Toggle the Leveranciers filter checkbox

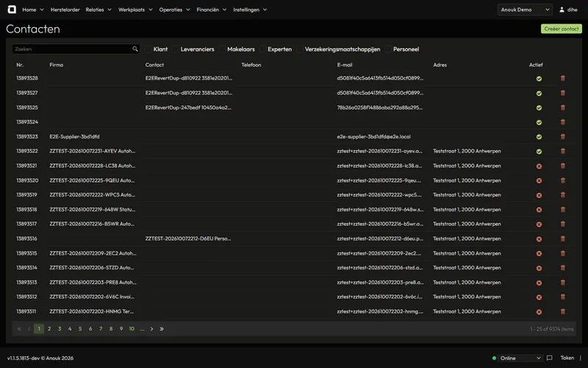(x=176, y=49)
